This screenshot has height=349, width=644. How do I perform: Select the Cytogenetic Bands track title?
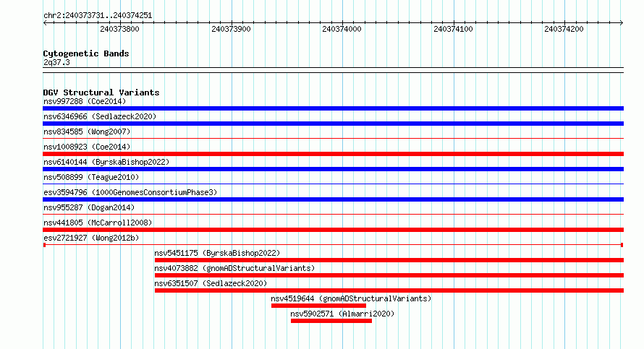coord(86,53)
